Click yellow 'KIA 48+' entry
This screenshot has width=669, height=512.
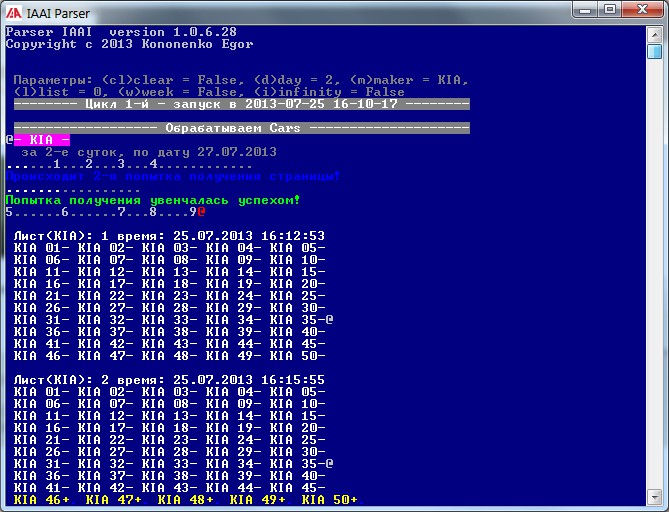click(x=186, y=500)
